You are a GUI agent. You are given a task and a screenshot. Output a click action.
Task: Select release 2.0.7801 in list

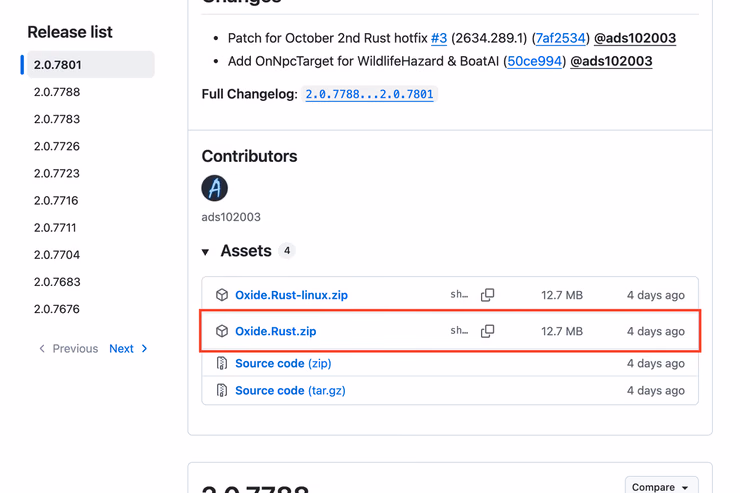[91, 65]
